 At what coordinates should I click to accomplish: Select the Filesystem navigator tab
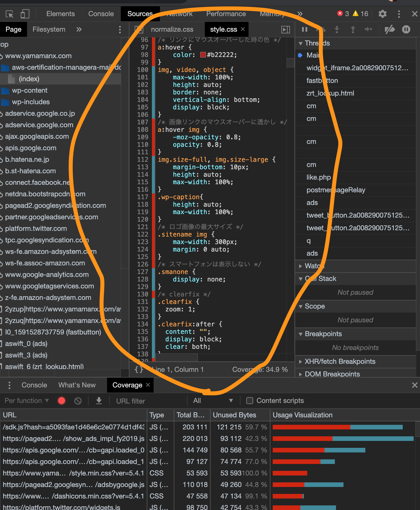49,29
